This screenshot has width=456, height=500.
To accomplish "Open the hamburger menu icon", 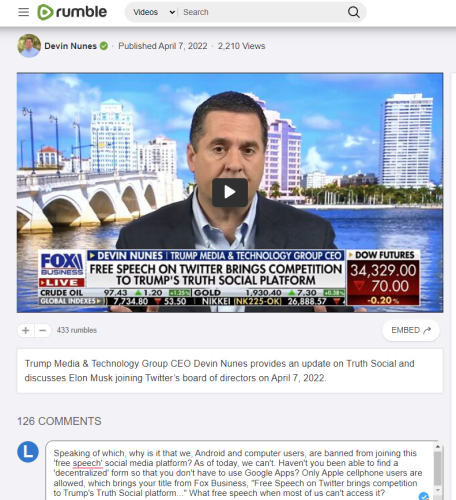I will click(x=23, y=12).
